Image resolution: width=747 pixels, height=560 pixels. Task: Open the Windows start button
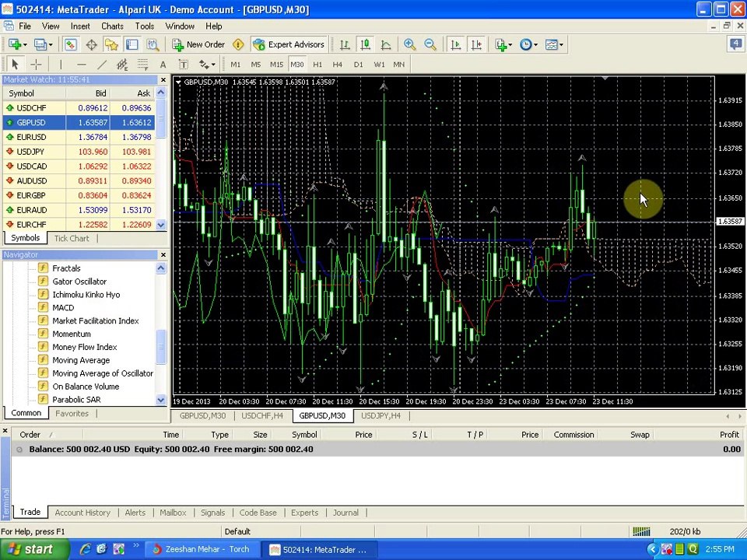pyautogui.click(x=34, y=549)
